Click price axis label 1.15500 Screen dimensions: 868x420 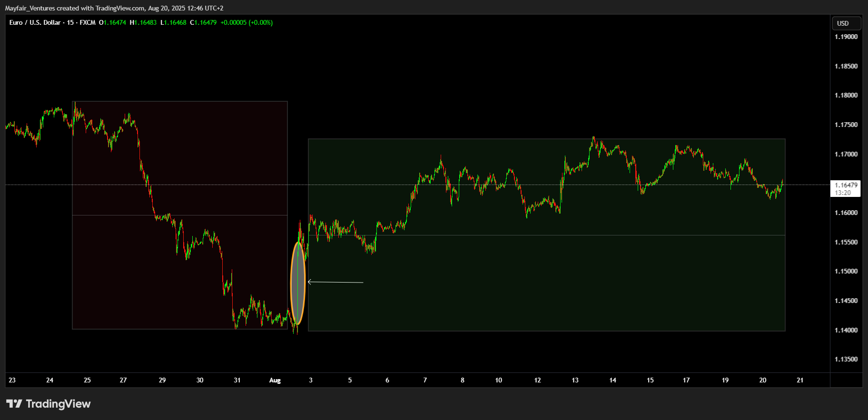[x=846, y=242]
